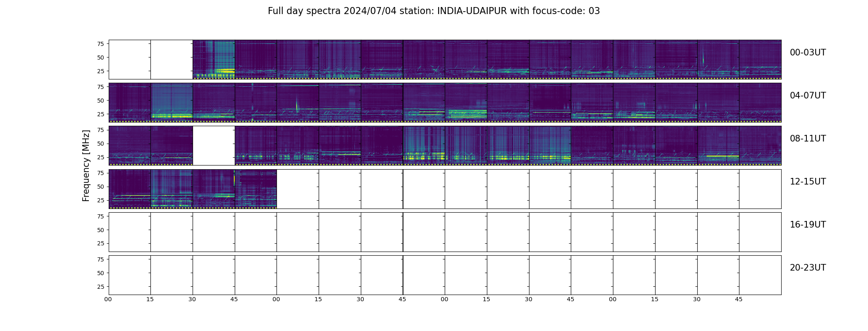Click the blank 08:30 panel in 08-11UT row
The image size is (868, 331).
(214, 146)
